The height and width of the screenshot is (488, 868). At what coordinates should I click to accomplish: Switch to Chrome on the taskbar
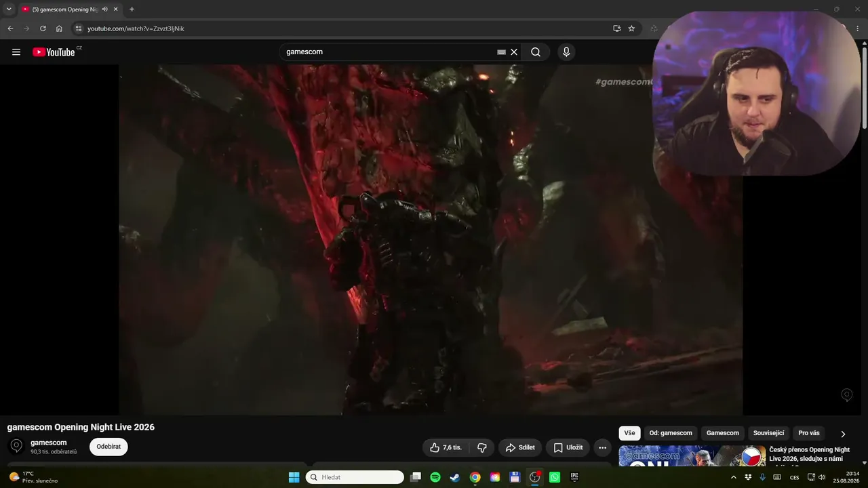[x=475, y=477]
